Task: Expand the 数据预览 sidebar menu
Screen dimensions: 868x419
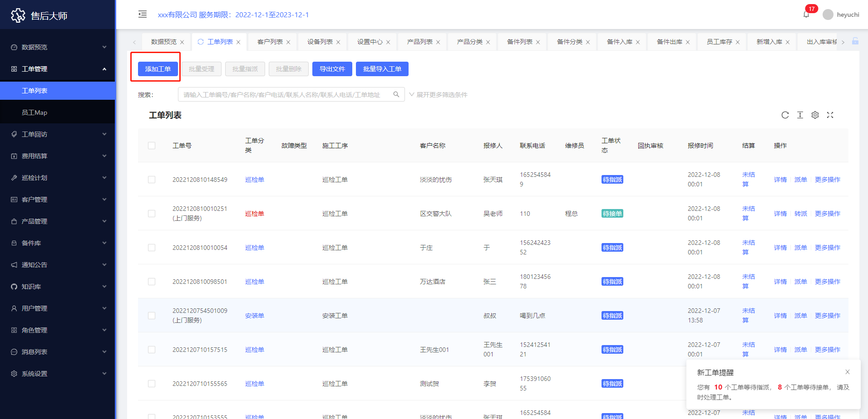Action: pos(58,47)
